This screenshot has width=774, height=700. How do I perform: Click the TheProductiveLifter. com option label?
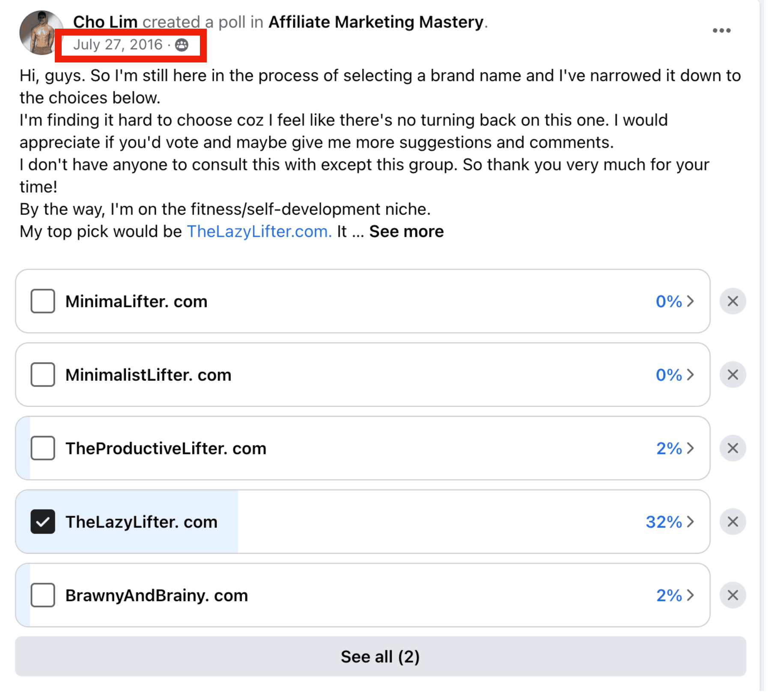[x=166, y=448]
